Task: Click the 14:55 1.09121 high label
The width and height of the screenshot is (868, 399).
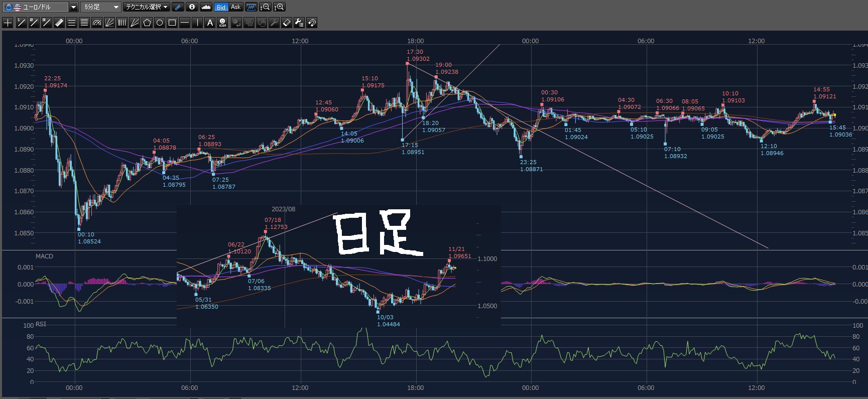Action: (824, 93)
